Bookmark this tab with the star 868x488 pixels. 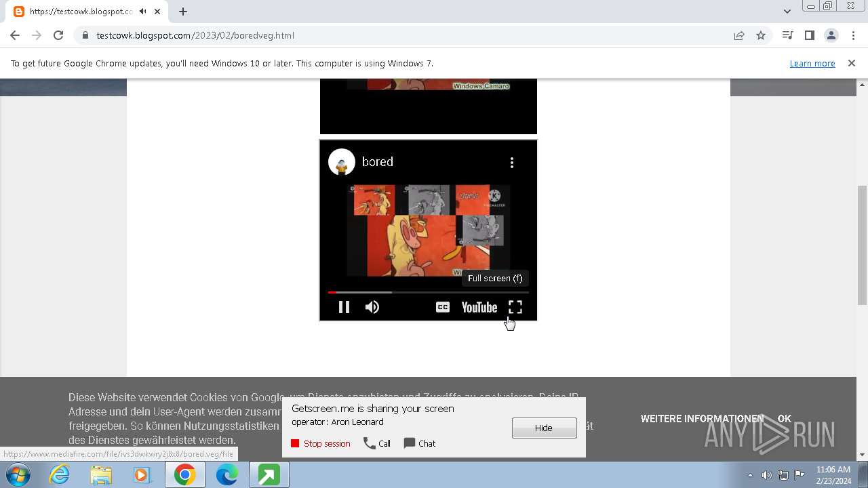point(761,35)
